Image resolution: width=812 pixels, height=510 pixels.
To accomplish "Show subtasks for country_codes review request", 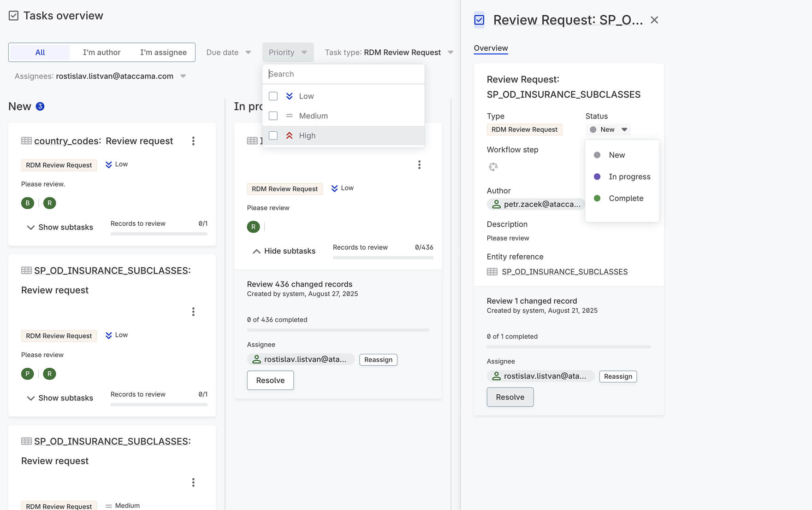I will tap(60, 227).
